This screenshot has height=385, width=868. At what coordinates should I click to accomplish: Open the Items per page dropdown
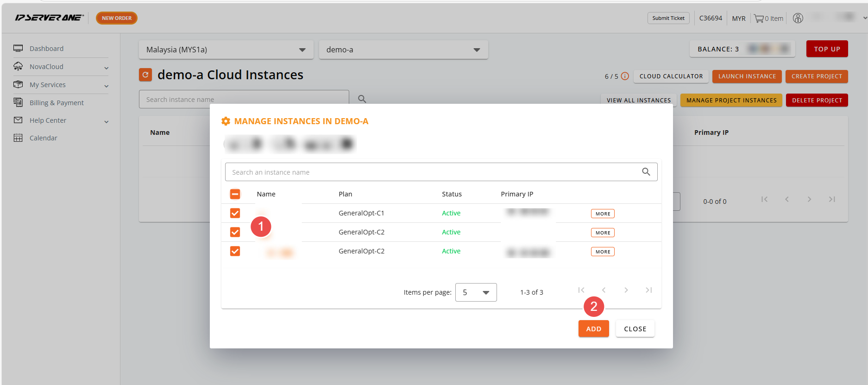click(476, 292)
